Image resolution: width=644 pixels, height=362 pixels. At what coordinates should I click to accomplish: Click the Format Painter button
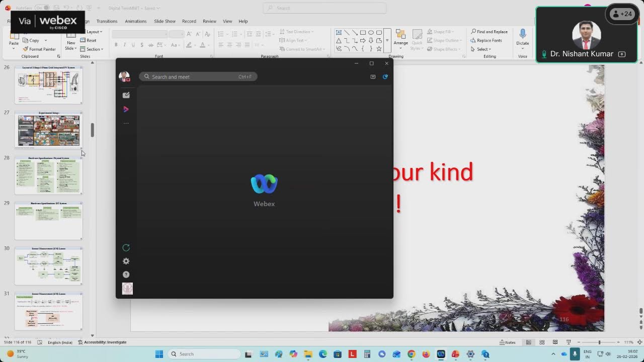click(39, 49)
